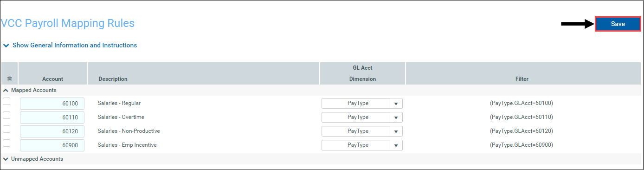The image size is (644, 170).
Task: Collapse the Mapped Accounts section
Action: 30,90
